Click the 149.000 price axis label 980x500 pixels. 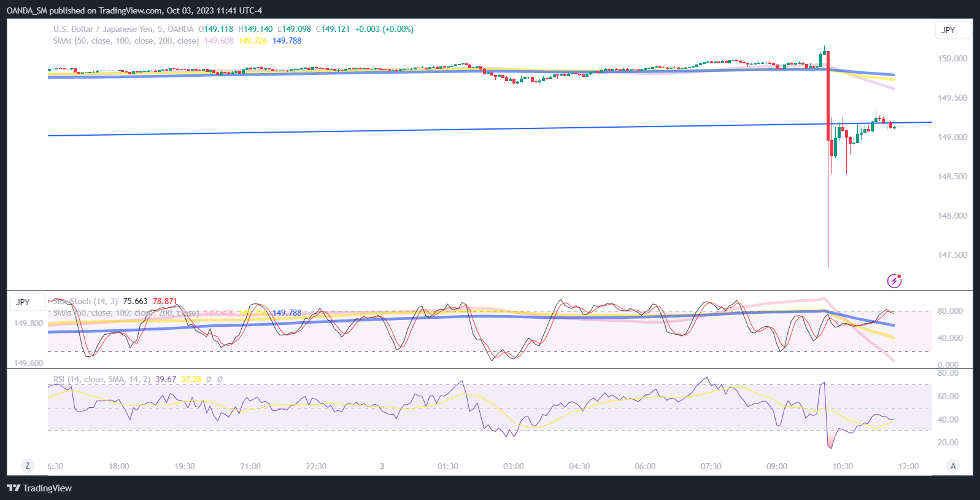click(952, 137)
